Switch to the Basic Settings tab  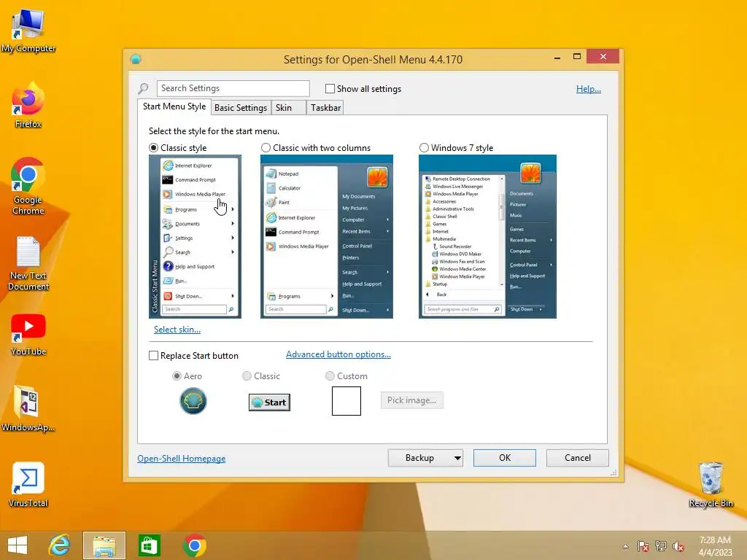[x=241, y=108]
